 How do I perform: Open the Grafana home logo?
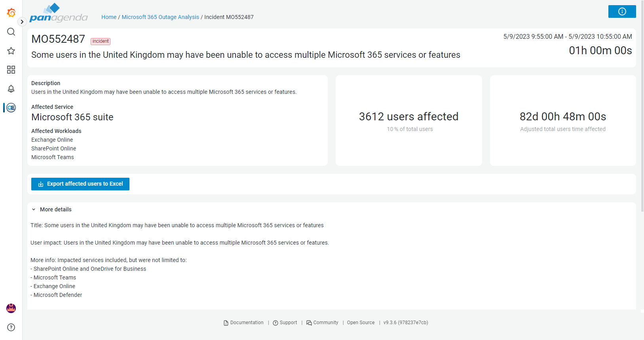click(11, 13)
